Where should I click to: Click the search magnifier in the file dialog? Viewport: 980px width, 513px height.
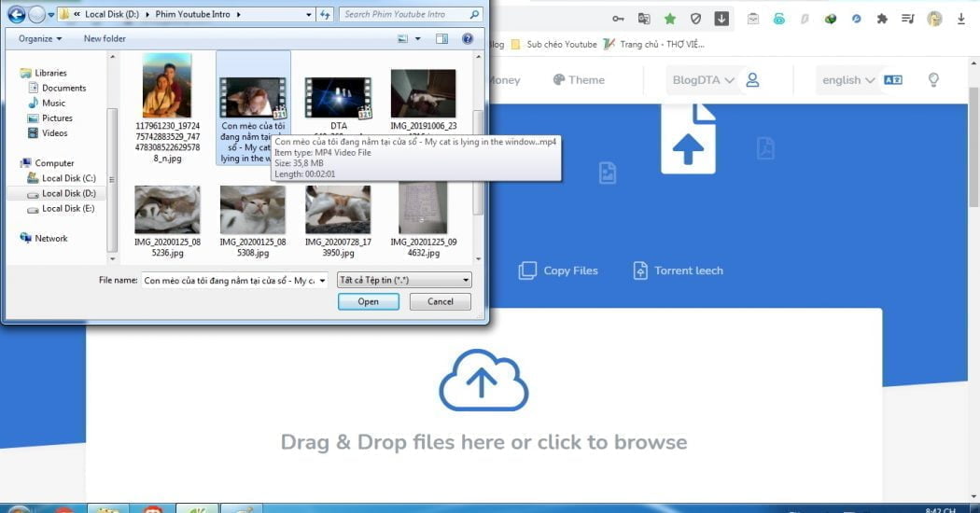point(474,14)
